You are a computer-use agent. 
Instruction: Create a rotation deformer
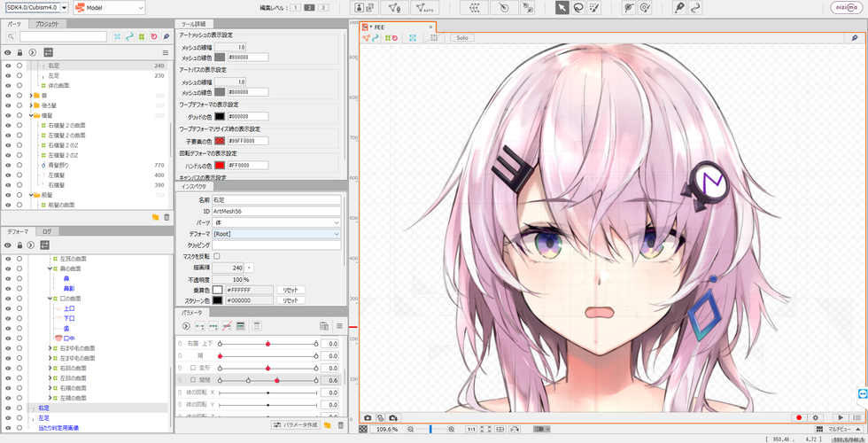click(504, 8)
